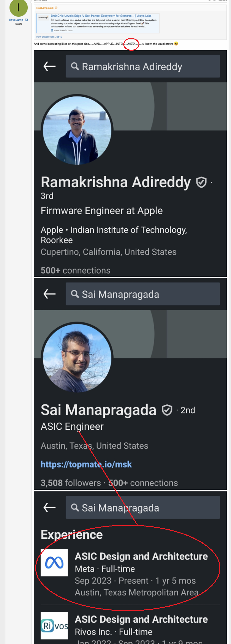Click the search magnifier in Ramakrishna Adireddy field
Viewport: 231px width, 644px height.
click(75, 66)
